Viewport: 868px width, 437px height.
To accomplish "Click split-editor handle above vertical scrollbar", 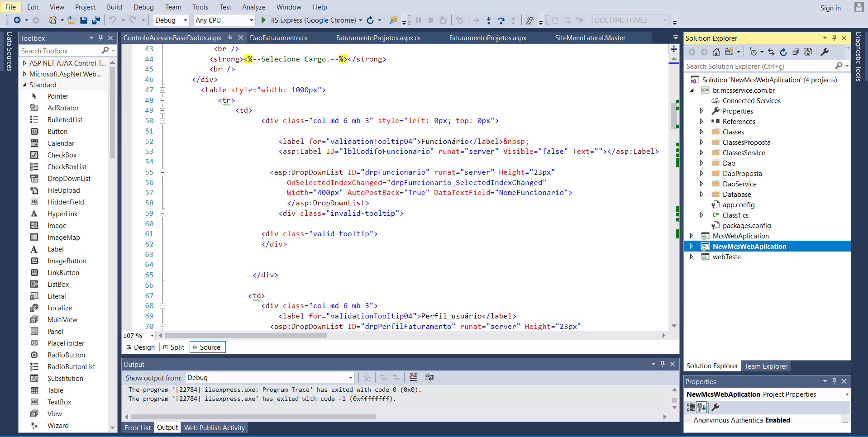I will (x=674, y=49).
